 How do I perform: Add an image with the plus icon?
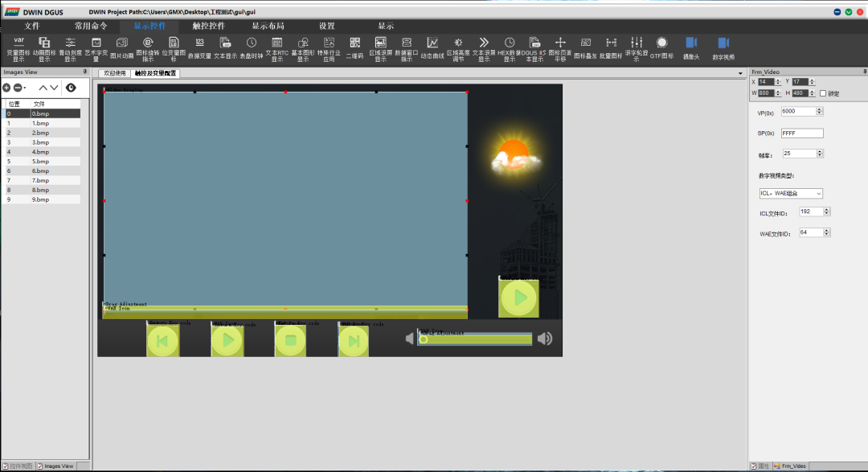6,88
